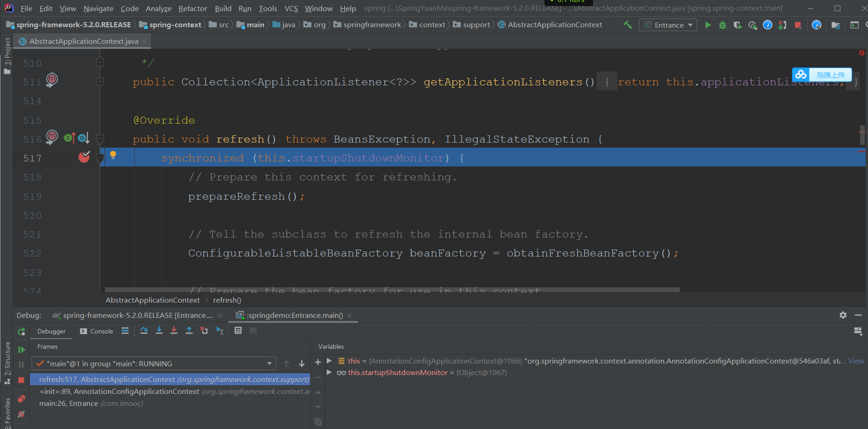Close the AbstractApplicationContext.java editor tab
This screenshot has height=429, width=868.
[144, 41]
